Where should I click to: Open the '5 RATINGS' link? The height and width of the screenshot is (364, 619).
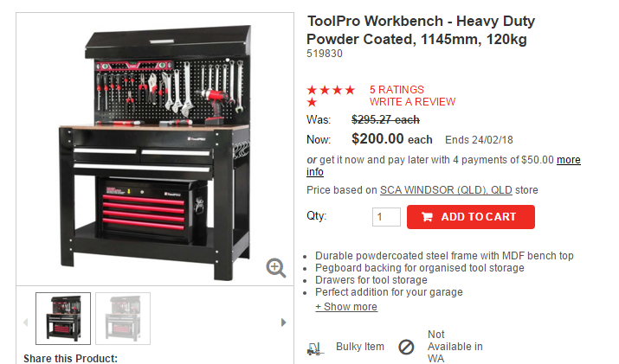pyautogui.click(x=397, y=90)
